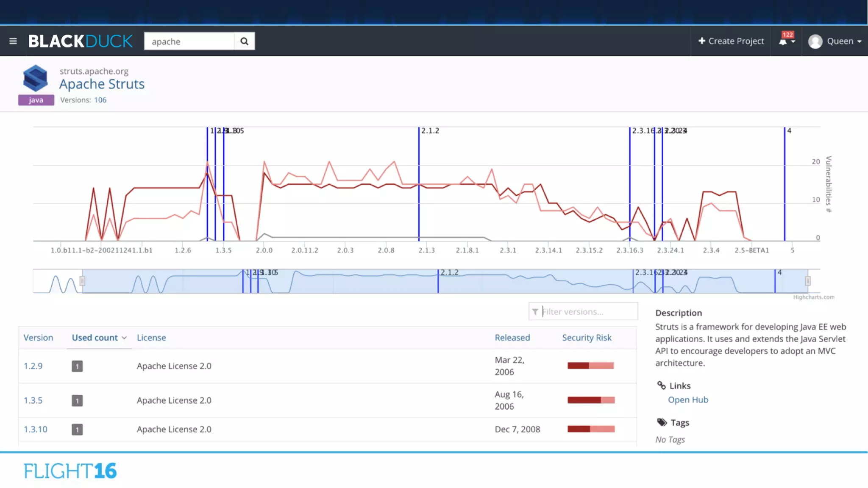Grab the left navigator range handle
868x488 pixels.
point(82,281)
